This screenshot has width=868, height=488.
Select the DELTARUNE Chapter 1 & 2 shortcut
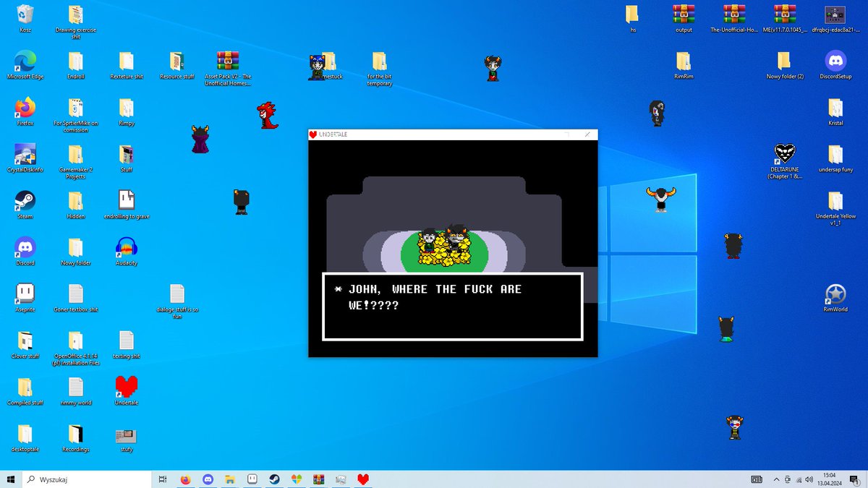coord(785,161)
